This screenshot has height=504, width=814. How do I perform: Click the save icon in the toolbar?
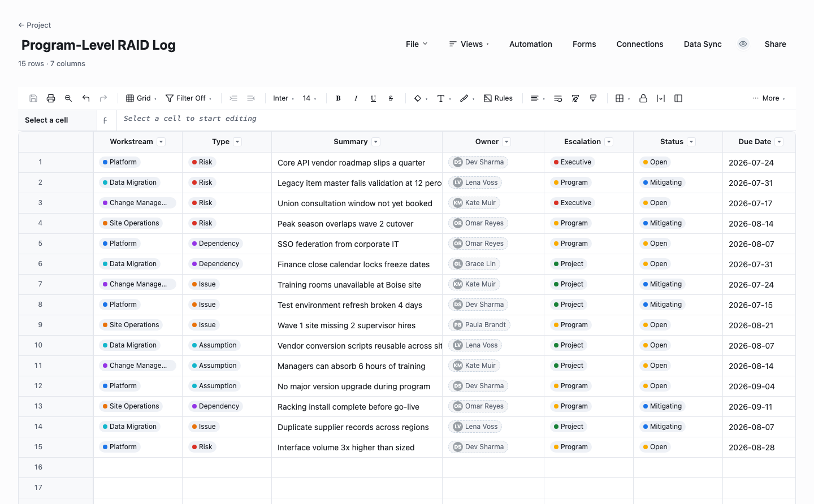click(33, 98)
